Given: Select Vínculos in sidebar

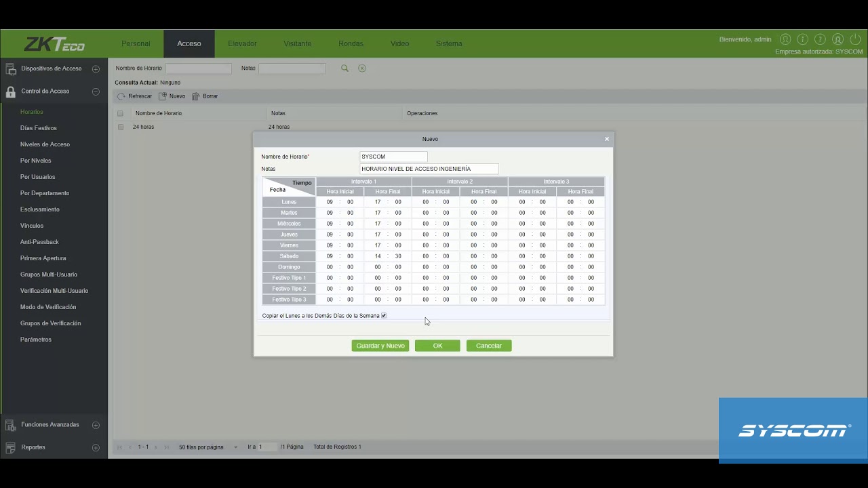Looking at the screenshot, I should (x=32, y=226).
